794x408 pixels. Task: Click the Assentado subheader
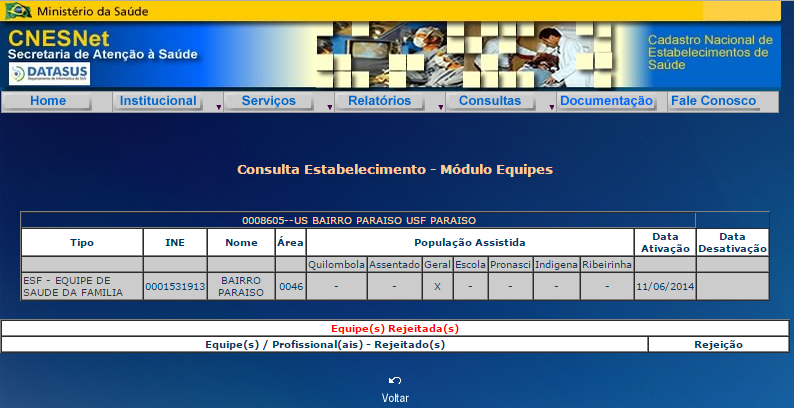pyautogui.click(x=394, y=264)
